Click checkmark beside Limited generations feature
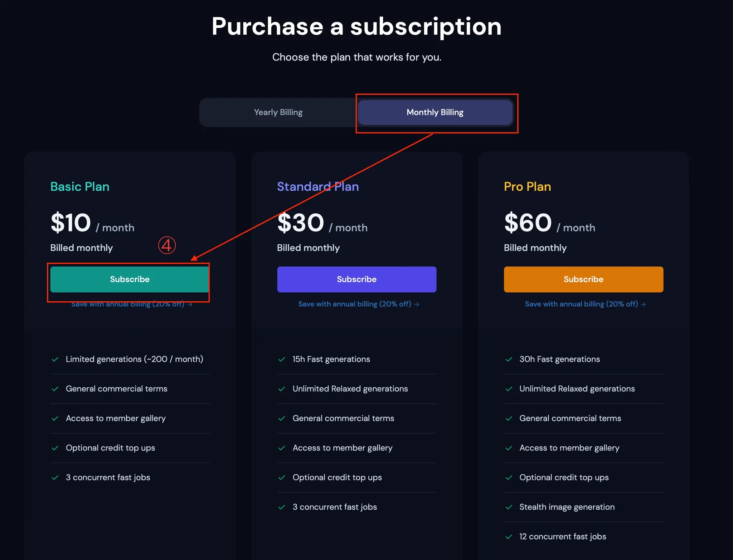This screenshot has width=733, height=560. (55, 359)
